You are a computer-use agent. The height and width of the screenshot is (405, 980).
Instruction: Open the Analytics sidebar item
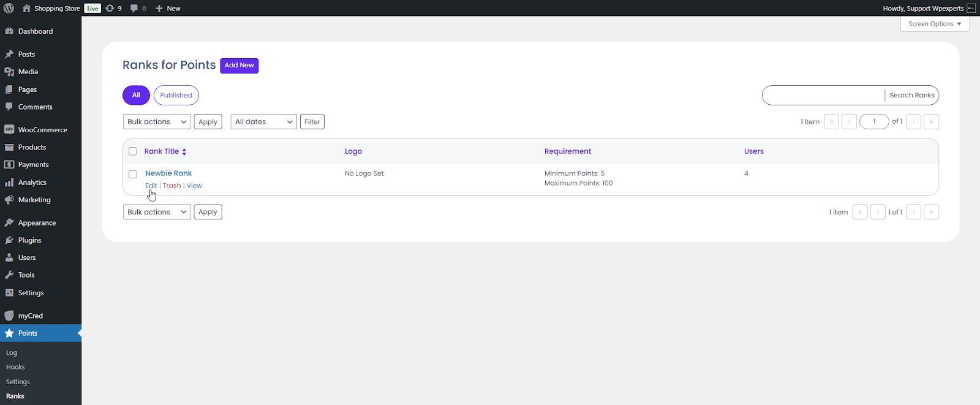click(x=32, y=183)
